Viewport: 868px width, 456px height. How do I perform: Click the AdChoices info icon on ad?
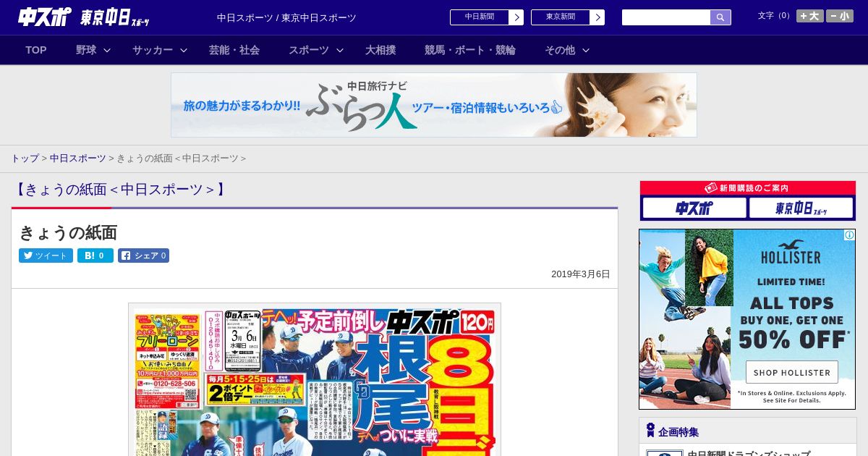coord(850,235)
